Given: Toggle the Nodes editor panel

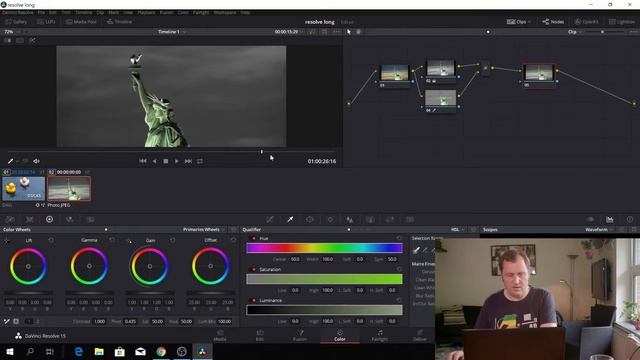Looking at the screenshot, I should point(553,22).
